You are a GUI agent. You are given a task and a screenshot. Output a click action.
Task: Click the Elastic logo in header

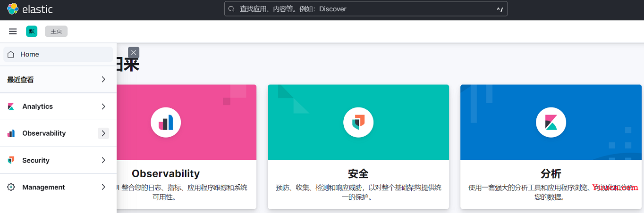pyautogui.click(x=30, y=9)
